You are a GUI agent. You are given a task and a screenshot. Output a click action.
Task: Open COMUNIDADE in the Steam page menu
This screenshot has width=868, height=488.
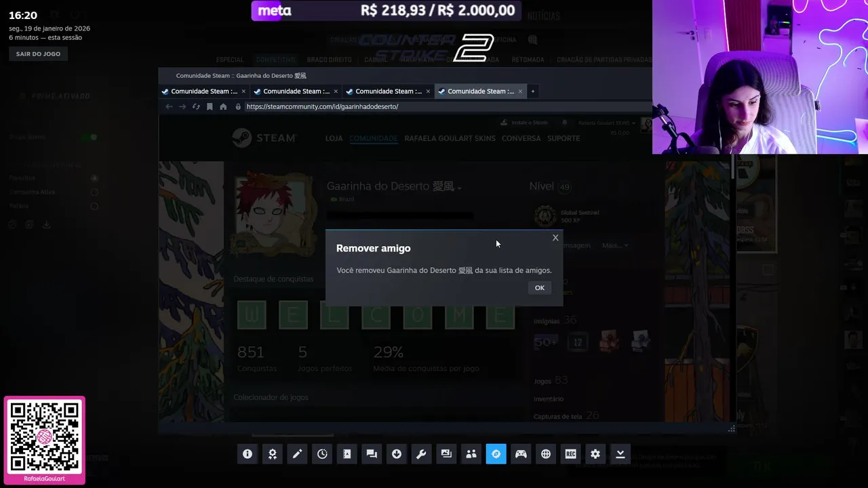click(x=374, y=138)
